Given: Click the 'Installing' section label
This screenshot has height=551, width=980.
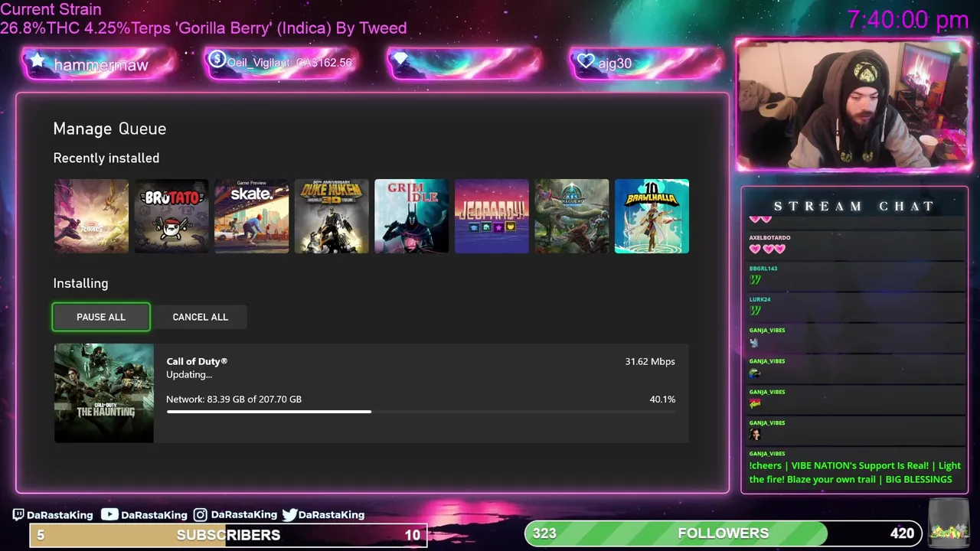Looking at the screenshot, I should [80, 283].
